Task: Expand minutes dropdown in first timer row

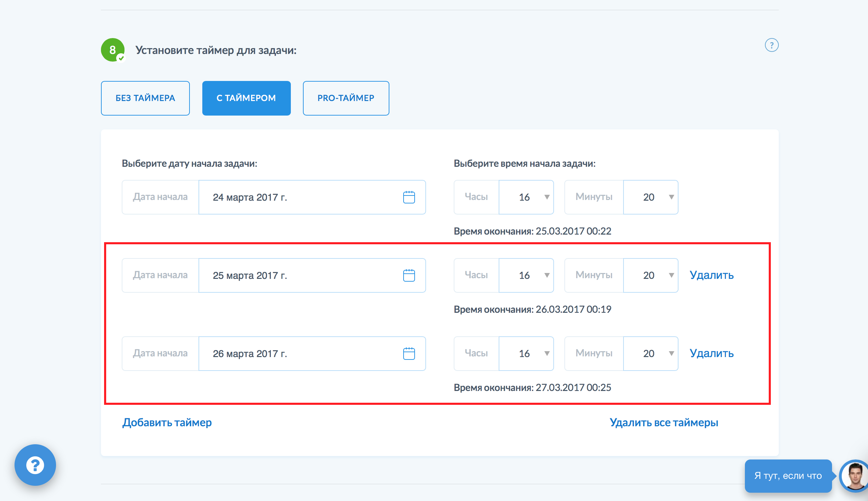Action: pyautogui.click(x=650, y=197)
